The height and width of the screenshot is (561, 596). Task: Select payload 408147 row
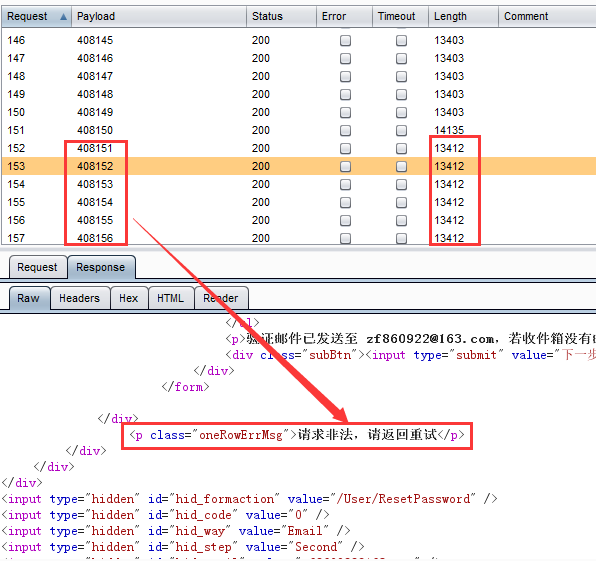coord(299,76)
